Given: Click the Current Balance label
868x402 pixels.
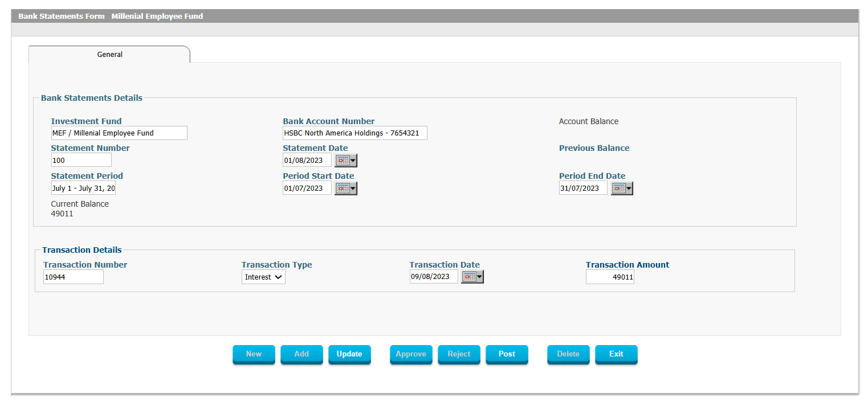Looking at the screenshot, I should (x=80, y=204).
